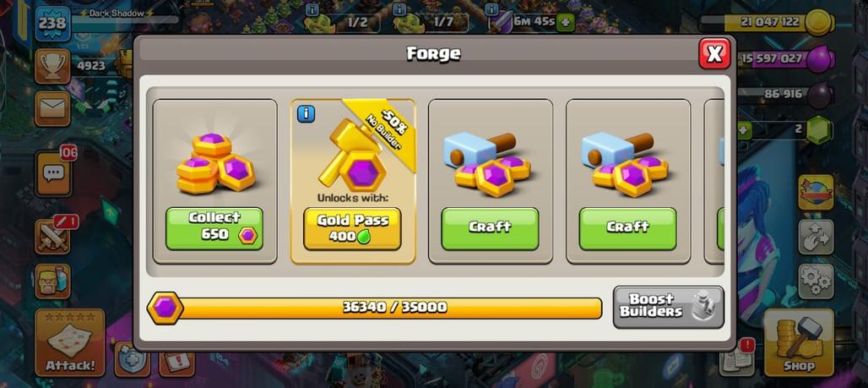The width and height of the screenshot is (868, 388).
Task: Tap the partially visible fifth forge slot
Action: (x=714, y=181)
